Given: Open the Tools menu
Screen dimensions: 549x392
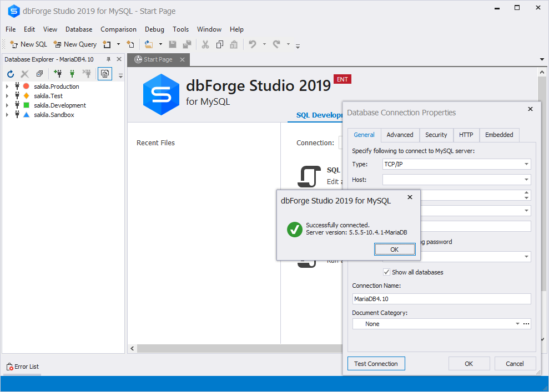Looking at the screenshot, I should click(180, 29).
